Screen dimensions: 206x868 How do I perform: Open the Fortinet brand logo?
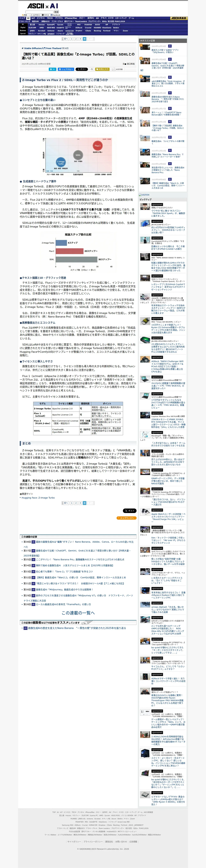[107, 31]
